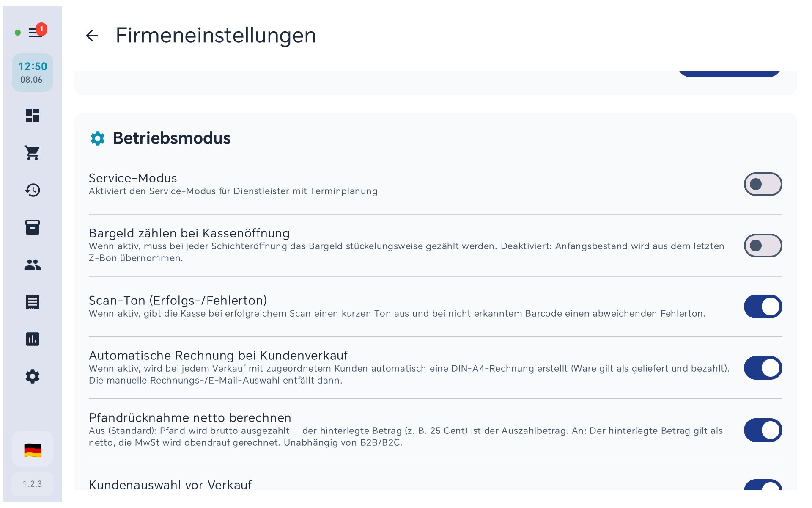The image size is (812, 508).
Task: Open the bar chart reports icon
Action: click(x=33, y=339)
